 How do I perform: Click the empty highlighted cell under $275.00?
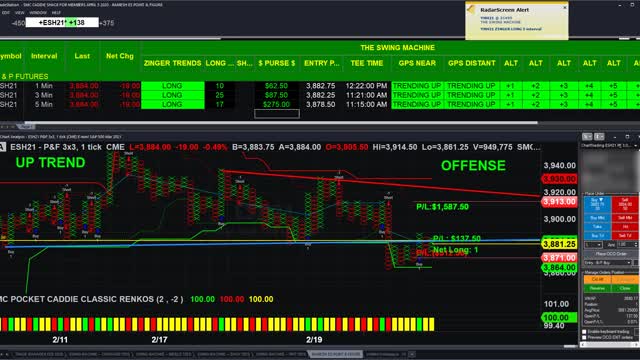tap(277, 113)
